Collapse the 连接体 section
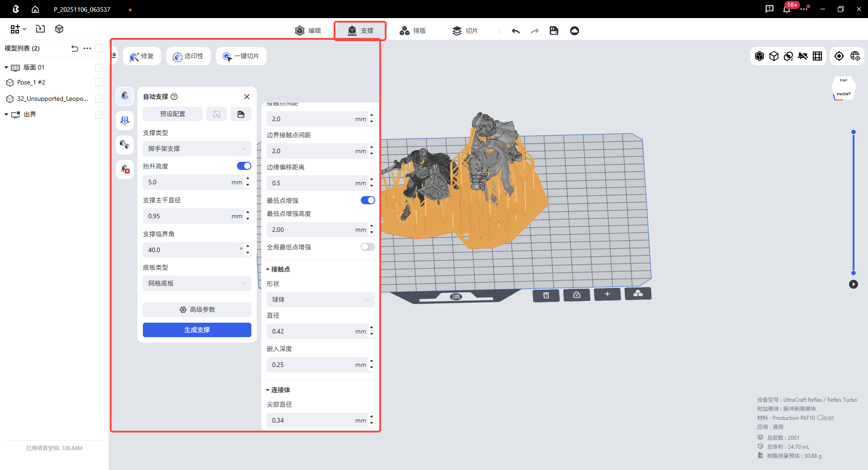868x470 pixels. 268,390
